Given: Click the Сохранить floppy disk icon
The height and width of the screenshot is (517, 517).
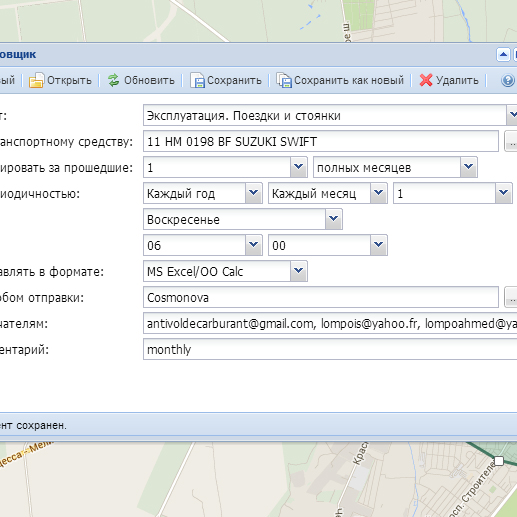Looking at the screenshot, I should point(197,80).
